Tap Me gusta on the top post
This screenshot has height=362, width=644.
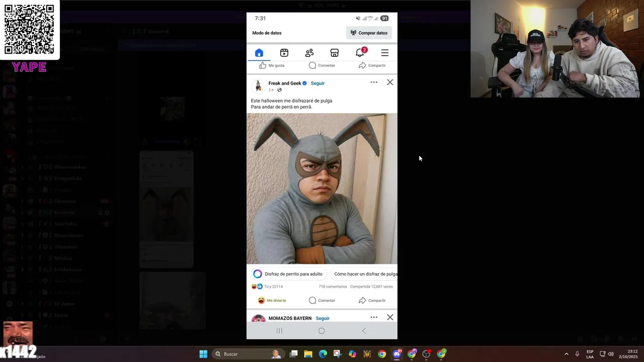click(272, 65)
